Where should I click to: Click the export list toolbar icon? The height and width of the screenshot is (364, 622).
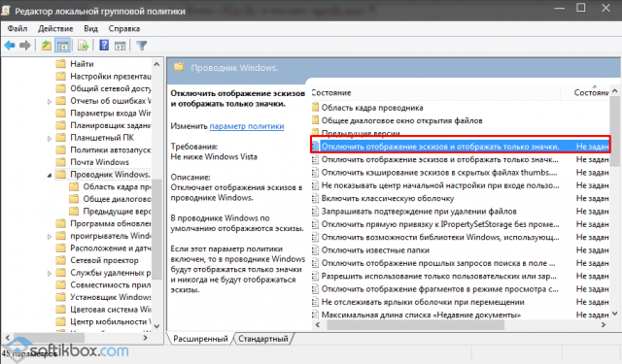[x=83, y=46]
